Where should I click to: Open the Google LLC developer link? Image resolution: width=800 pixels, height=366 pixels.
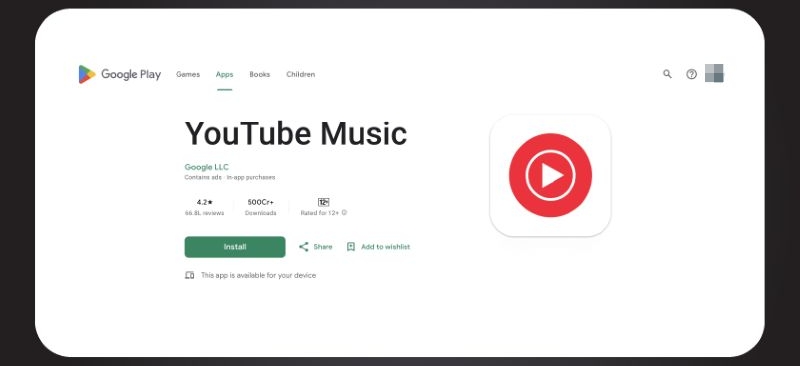click(207, 167)
